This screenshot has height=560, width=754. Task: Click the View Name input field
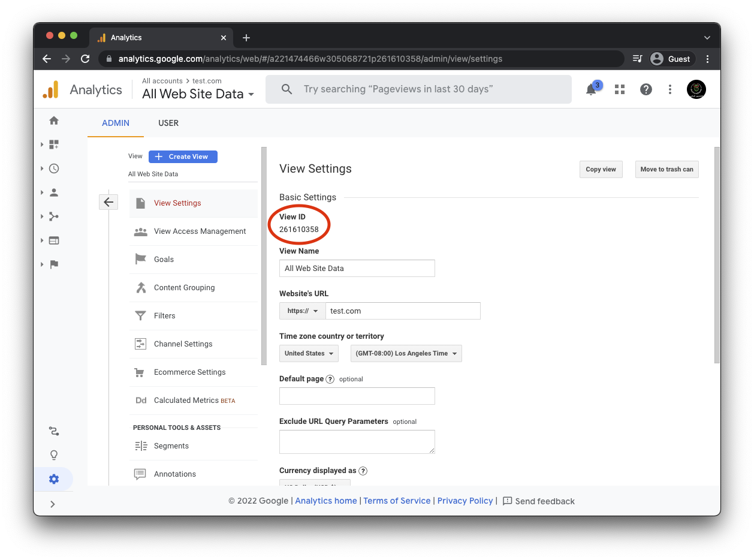click(357, 269)
